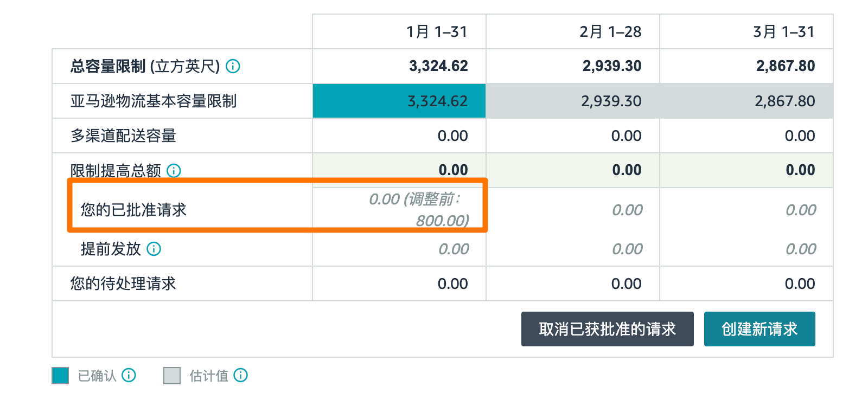Click the 取消已获批准的请求 button
The width and height of the screenshot is (868, 400).
607,329
